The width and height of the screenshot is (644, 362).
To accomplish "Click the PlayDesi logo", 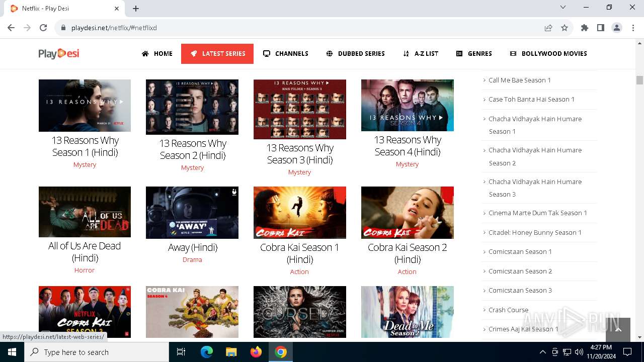I will (59, 53).
